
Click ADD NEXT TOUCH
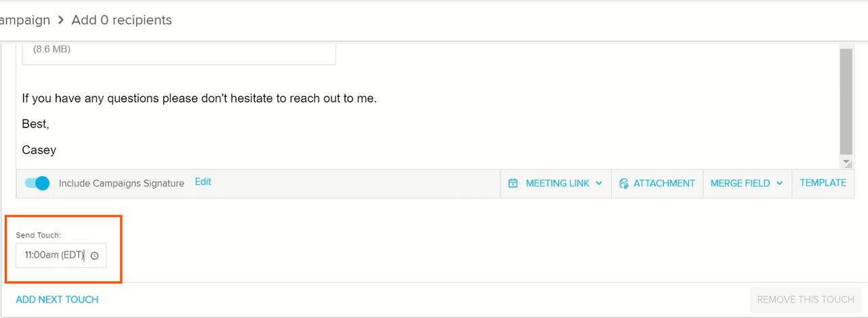pyautogui.click(x=57, y=299)
